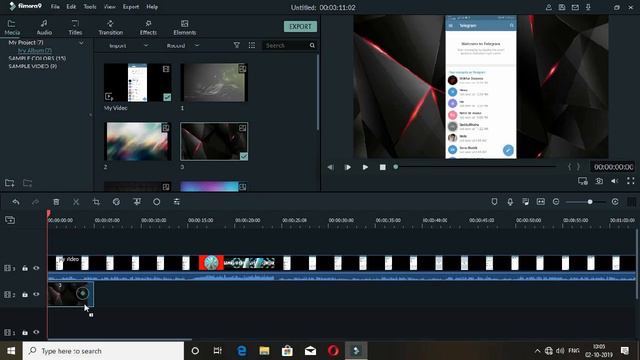Click the green EXPORT button
This screenshot has height=360, width=640.
[x=300, y=27]
